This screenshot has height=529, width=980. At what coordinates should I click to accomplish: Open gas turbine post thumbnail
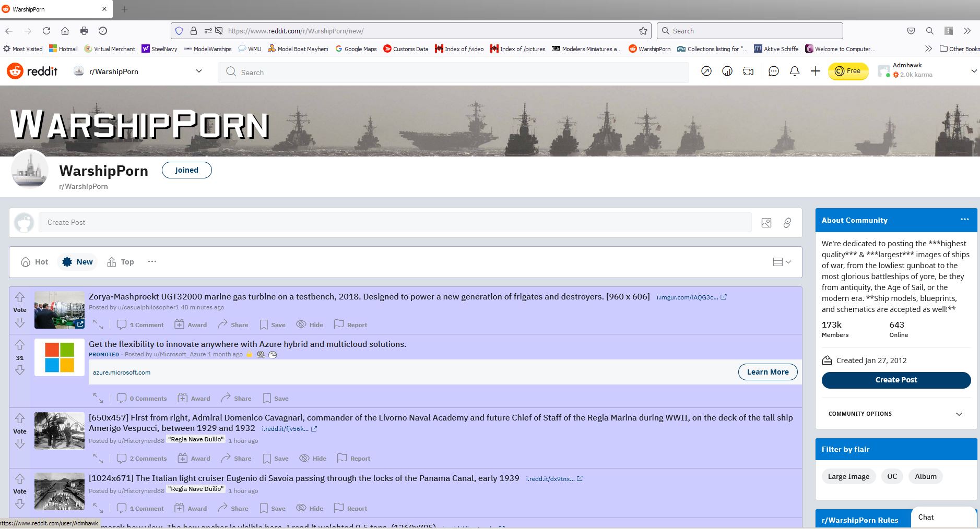[x=59, y=310]
